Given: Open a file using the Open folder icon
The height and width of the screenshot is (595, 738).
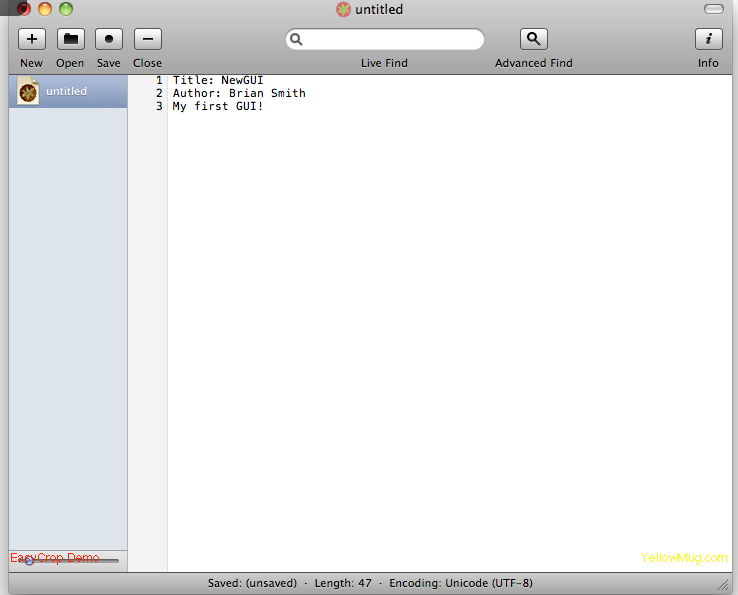Looking at the screenshot, I should coord(70,39).
